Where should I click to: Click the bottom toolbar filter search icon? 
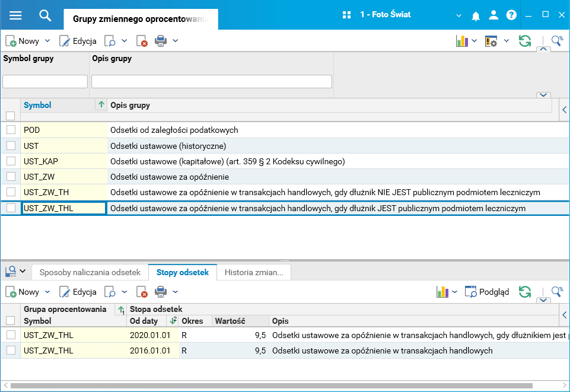coord(557,292)
